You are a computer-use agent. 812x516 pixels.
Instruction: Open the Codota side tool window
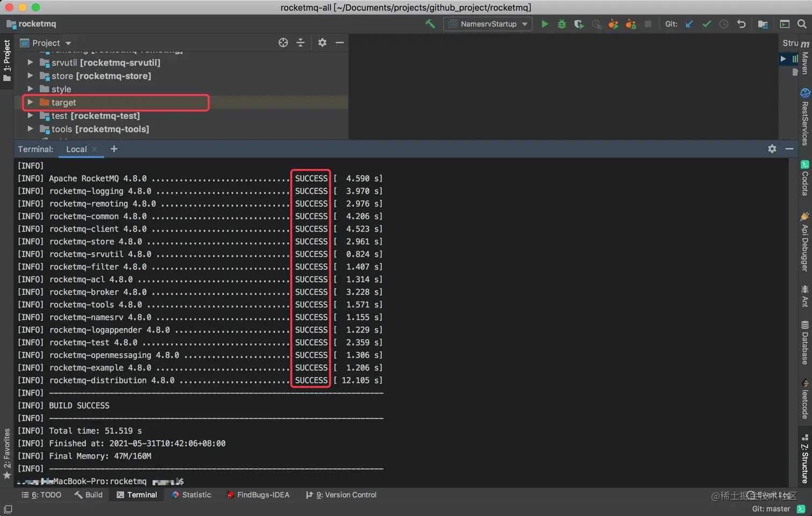pyautogui.click(x=804, y=178)
